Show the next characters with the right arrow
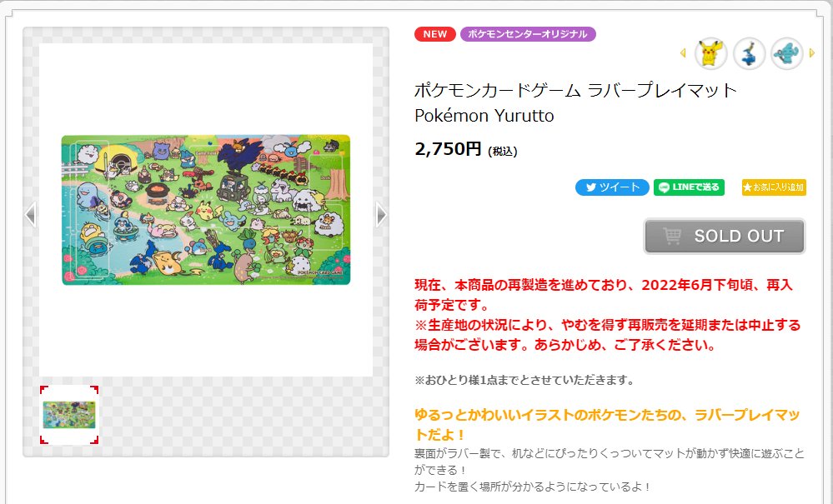The image size is (833, 504). tap(812, 53)
